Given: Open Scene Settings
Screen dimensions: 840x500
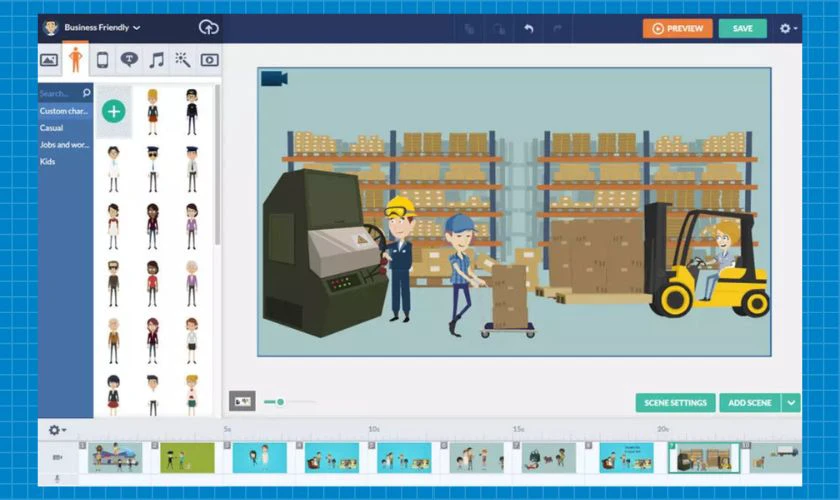Looking at the screenshot, I should click(x=676, y=402).
